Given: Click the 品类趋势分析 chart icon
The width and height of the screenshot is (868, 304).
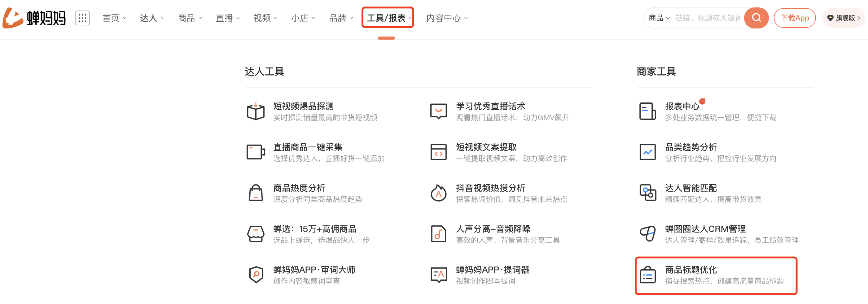Looking at the screenshot, I should 648,152.
